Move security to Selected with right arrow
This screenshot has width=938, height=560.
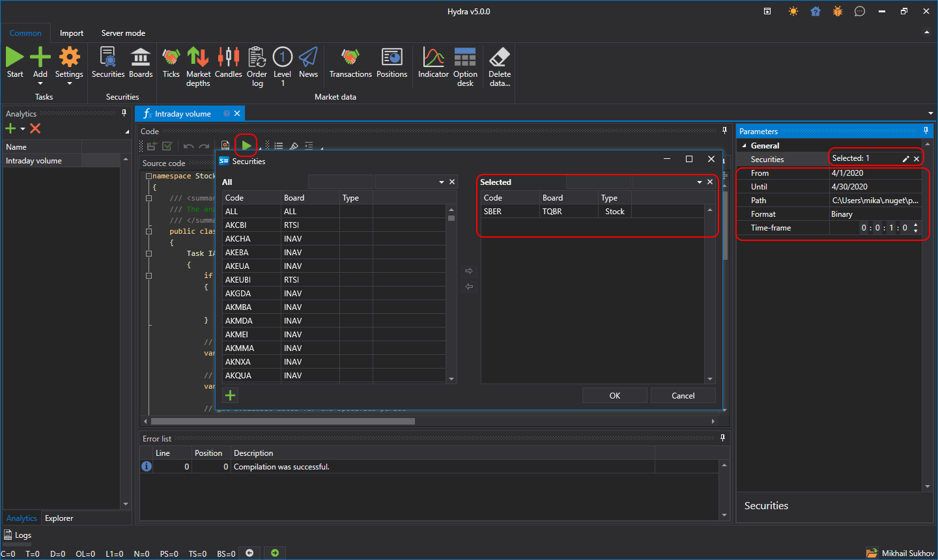point(469,271)
